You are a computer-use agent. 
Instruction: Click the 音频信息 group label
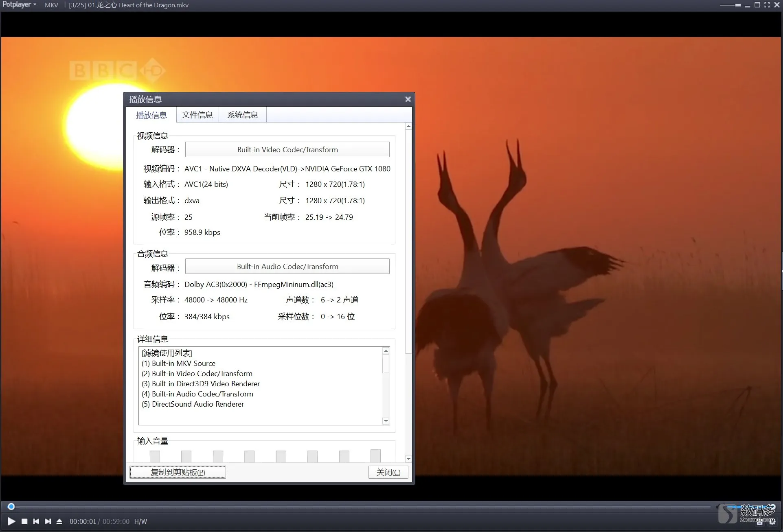tap(153, 254)
